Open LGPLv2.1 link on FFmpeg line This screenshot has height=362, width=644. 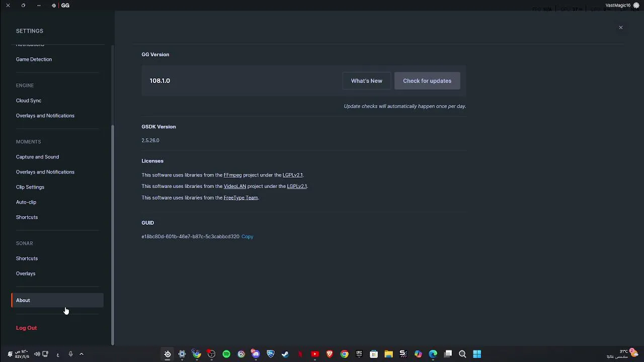(292, 175)
